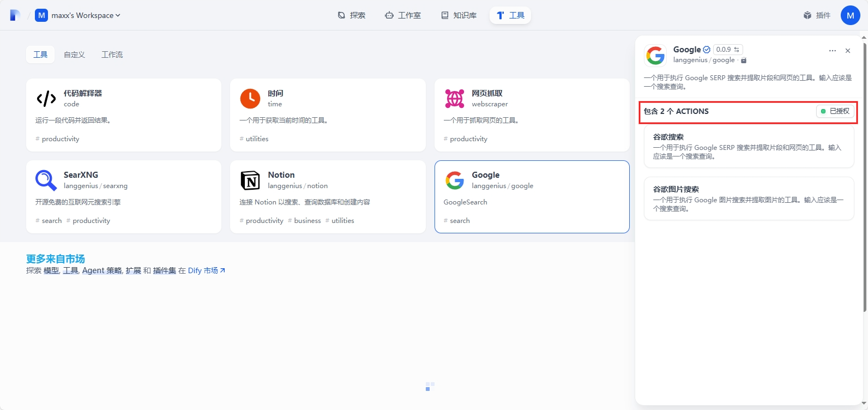Open the 0.0.9 version switcher
Viewport: 868px width, 410px height.
(x=728, y=50)
